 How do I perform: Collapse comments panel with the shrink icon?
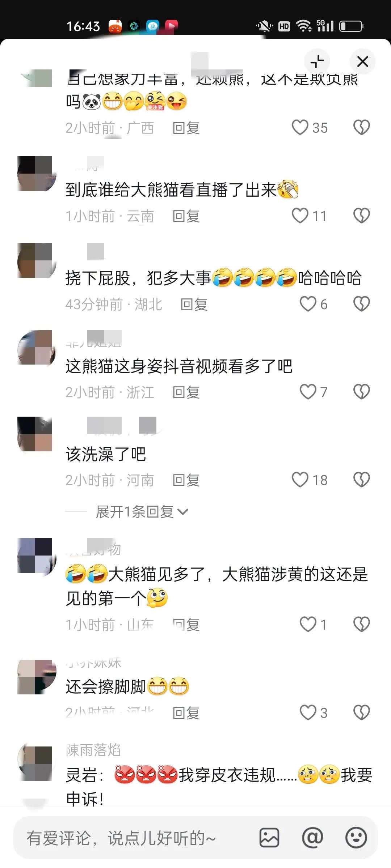(317, 61)
